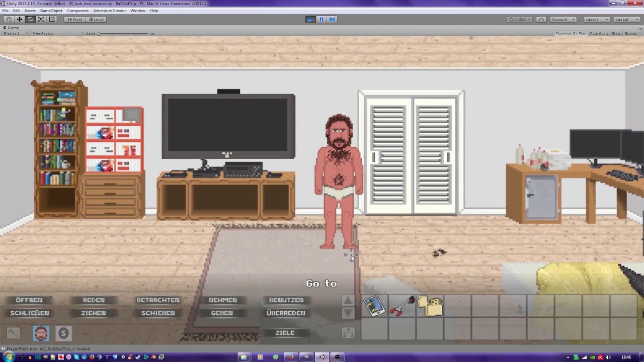Choose the BETRACHTEN verb
This screenshot has height=362, width=644.
[158, 300]
